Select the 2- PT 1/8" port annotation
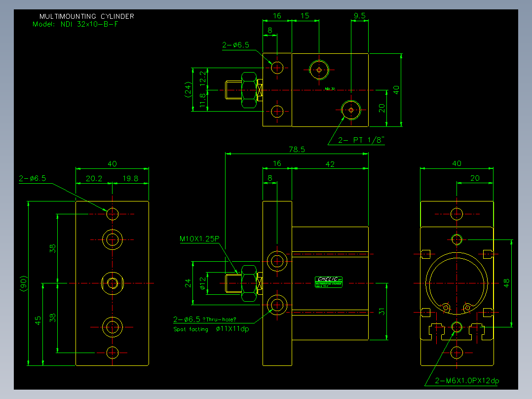This screenshot has height=399, width=532. pyautogui.click(x=361, y=140)
